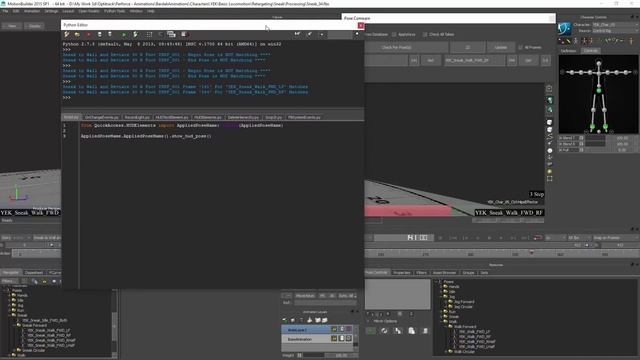Open the Character dropdown in Character Controls
This screenshot has height=360, width=640.
(x=615, y=25)
